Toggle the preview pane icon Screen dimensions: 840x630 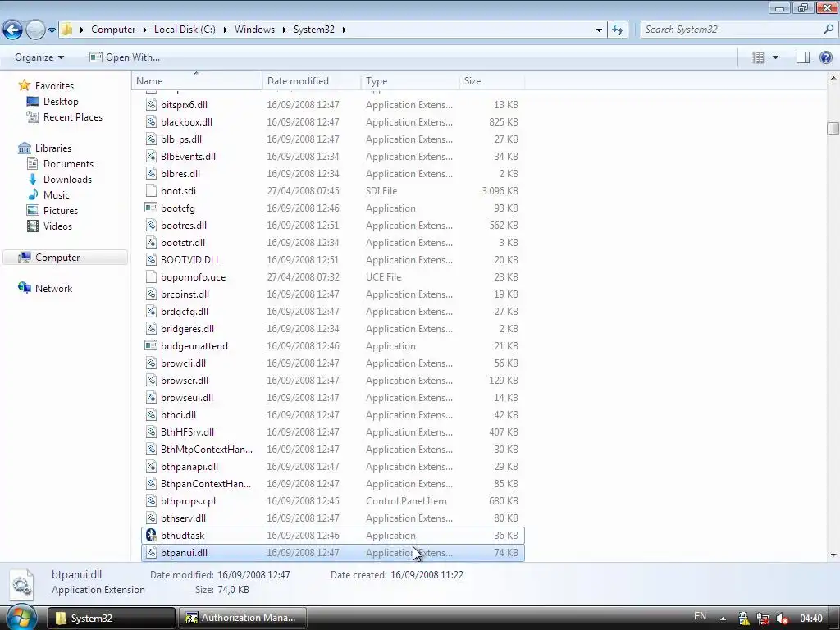coord(802,57)
